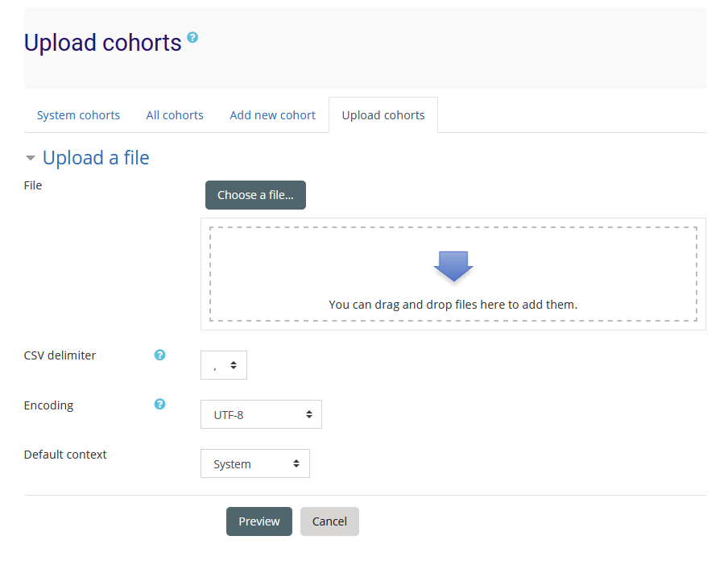
Task: Switch to the System cohorts tab
Action: click(x=78, y=114)
